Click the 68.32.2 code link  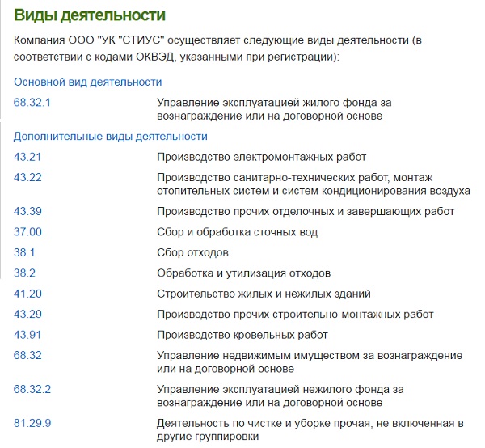click(32, 389)
